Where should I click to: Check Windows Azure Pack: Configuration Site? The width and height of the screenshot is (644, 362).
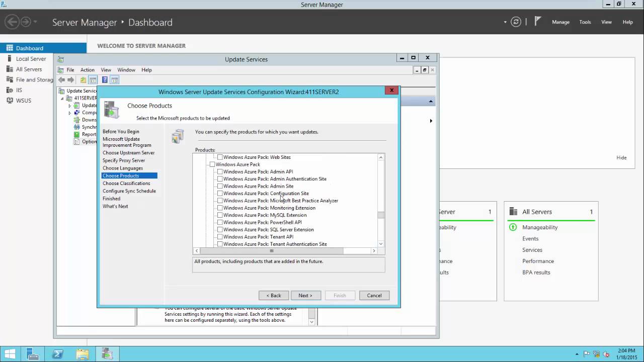220,194
